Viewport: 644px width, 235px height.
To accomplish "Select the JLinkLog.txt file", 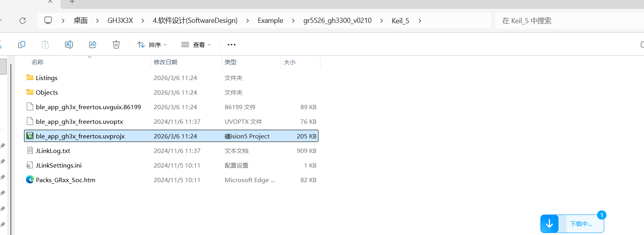I will tap(53, 151).
